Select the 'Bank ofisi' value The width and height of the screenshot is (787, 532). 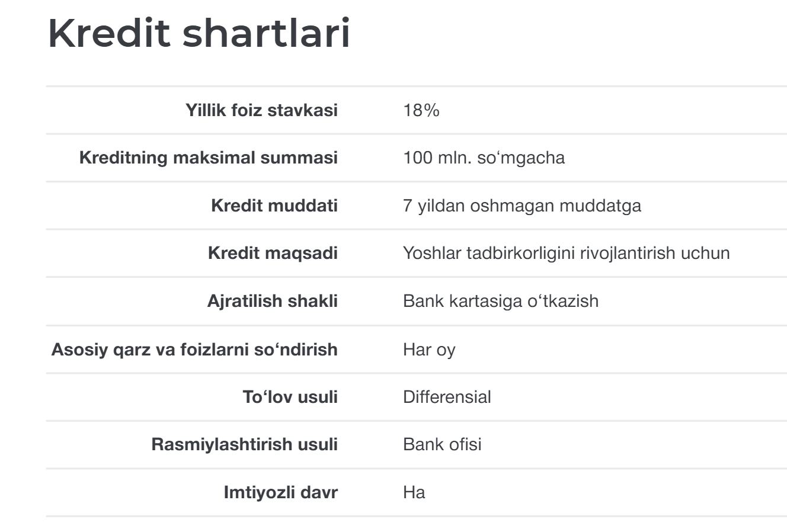click(x=442, y=444)
